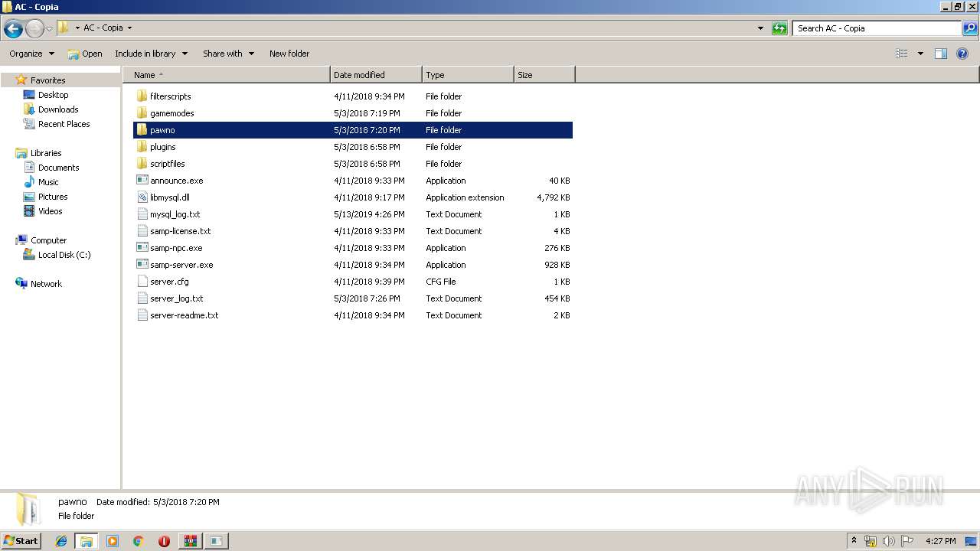Select Network in navigation pane
Screen dimensions: 980x551
pyautogui.click(x=46, y=284)
